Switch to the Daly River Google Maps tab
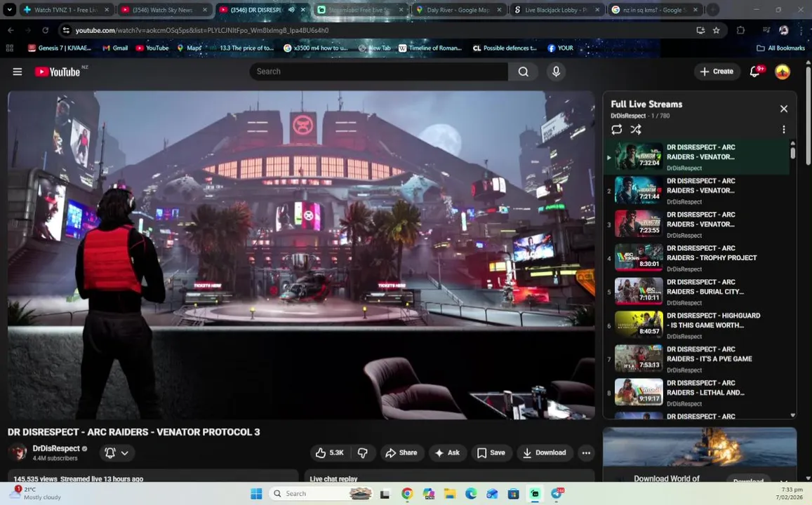 458,10
